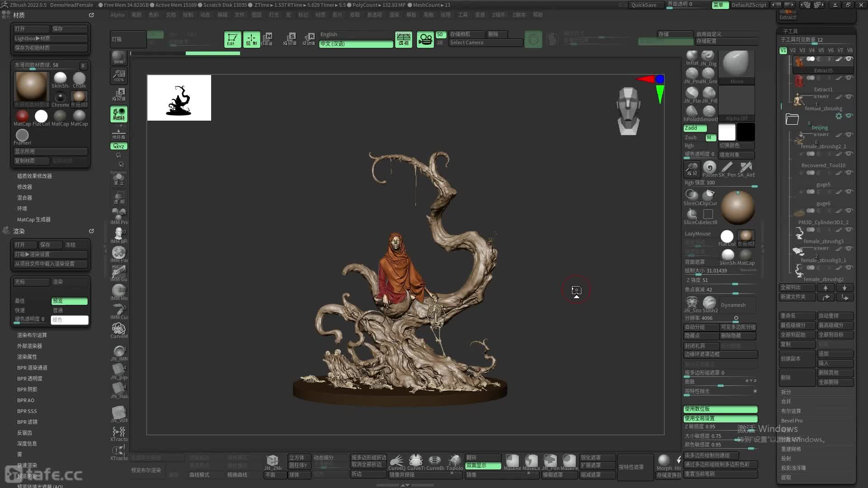The image size is (868, 488).
Task: Click 切换颜色 switch color button
Action: click(x=736, y=145)
